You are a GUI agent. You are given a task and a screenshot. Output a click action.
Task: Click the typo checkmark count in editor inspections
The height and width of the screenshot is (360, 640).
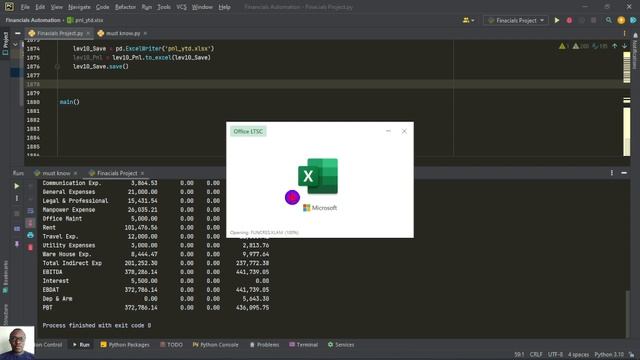tap(600, 46)
